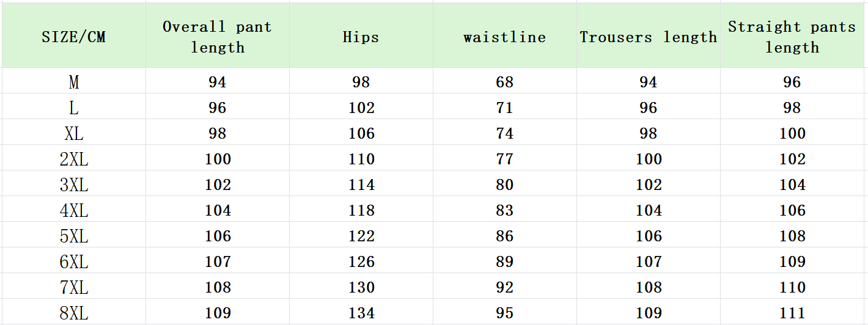The width and height of the screenshot is (868, 325).
Task: Click the waistline header cell
Action: pos(504,37)
